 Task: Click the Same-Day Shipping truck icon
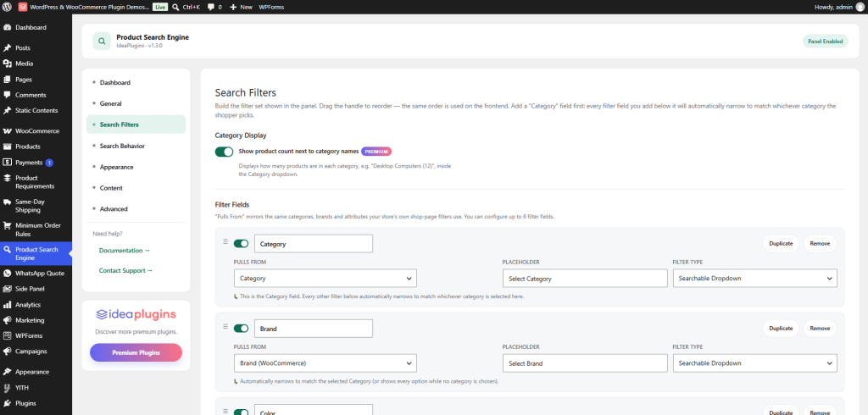pyautogui.click(x=7, y=202)
